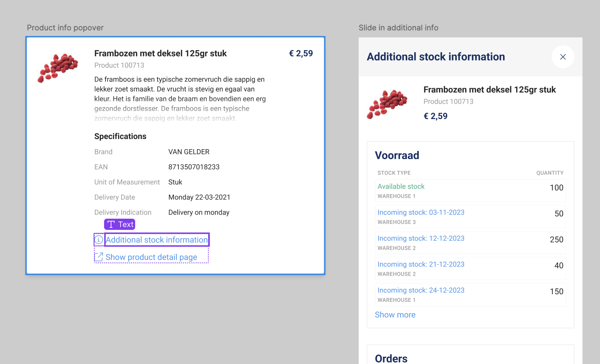Open Show product detail page link
The image size is (600, 364).
pos(151,257)
